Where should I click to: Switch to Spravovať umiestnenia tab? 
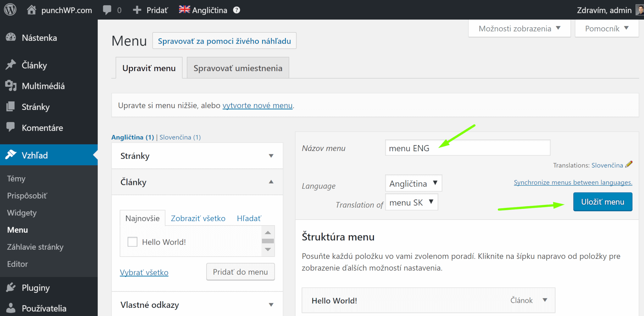point(238,68)
